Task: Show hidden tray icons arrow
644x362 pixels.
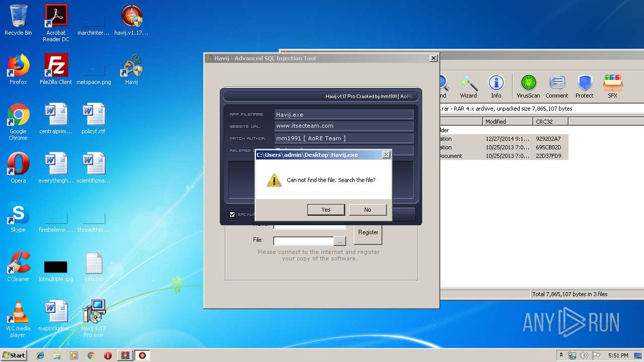Action: [x=561, y=355]
